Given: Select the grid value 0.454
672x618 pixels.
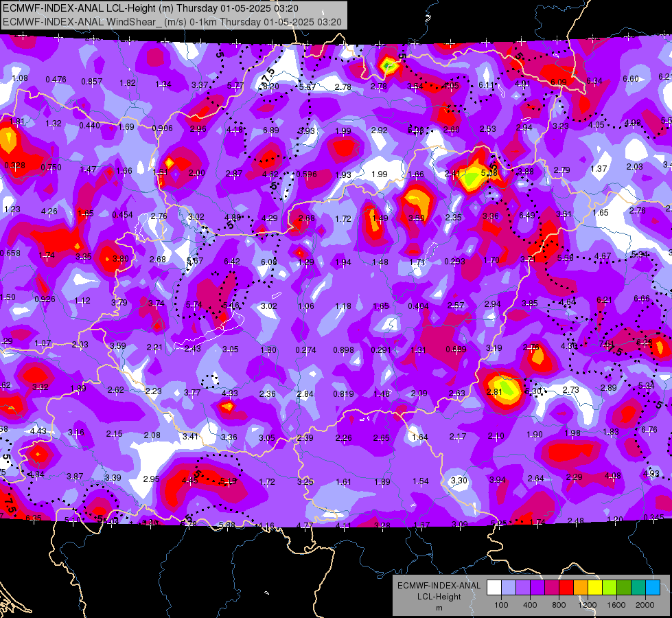Looking at the screenshot, I should [123, 215].
